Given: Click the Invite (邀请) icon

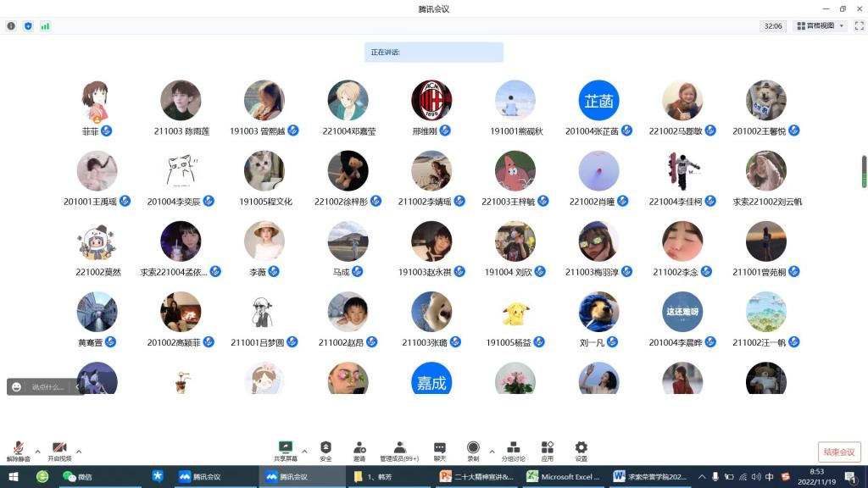Looking at the screenshot, I should [x=359, y=450].
